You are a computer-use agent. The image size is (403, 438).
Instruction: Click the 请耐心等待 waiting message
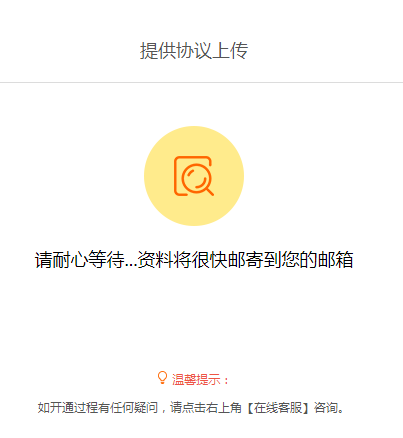click(x=80, y=260)
